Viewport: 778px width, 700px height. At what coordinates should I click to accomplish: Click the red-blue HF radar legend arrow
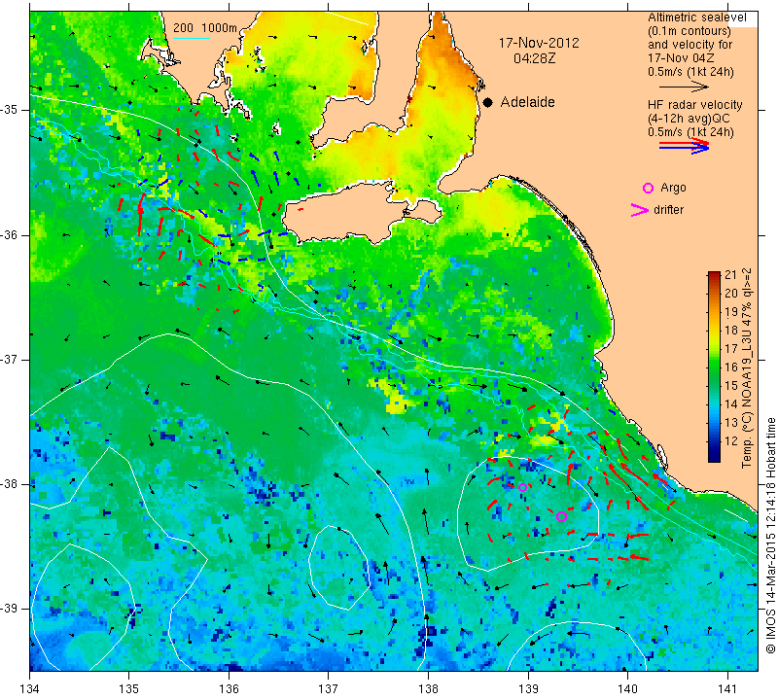point(685,146)
